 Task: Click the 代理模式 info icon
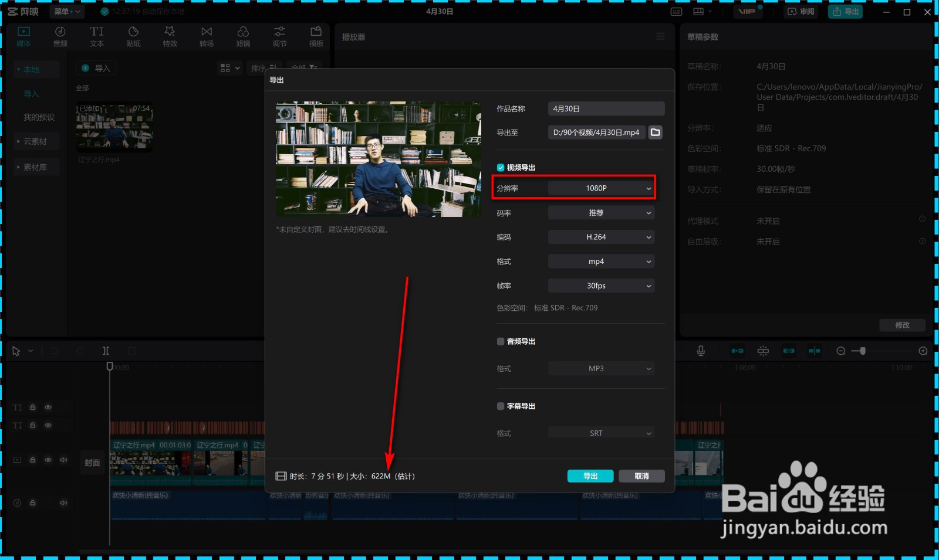coord(922,219)
